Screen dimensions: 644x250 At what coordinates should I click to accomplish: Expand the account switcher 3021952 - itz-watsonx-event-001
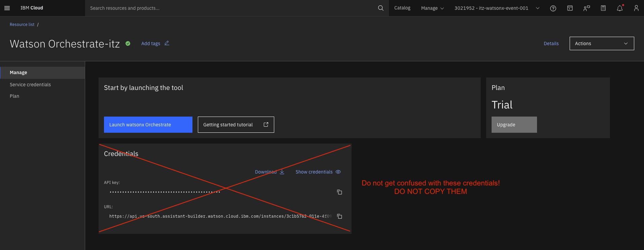pyautogui.click(x=497, y=8)
